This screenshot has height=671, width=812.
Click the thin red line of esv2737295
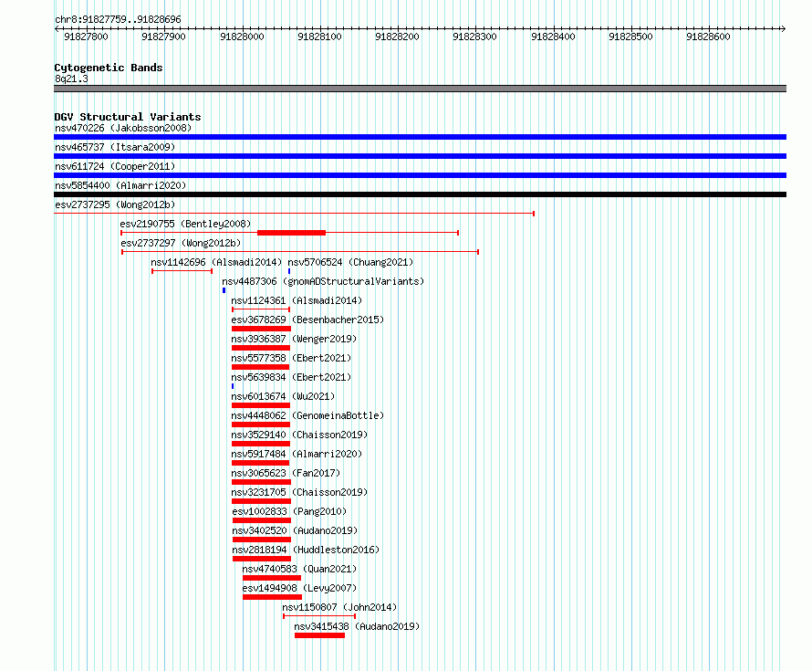294,213
